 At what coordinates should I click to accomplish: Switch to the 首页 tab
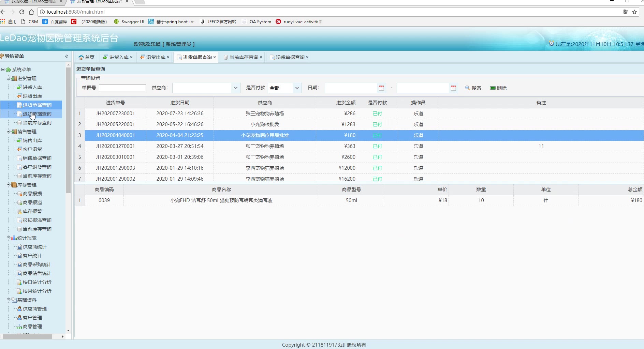coord(87,57)
